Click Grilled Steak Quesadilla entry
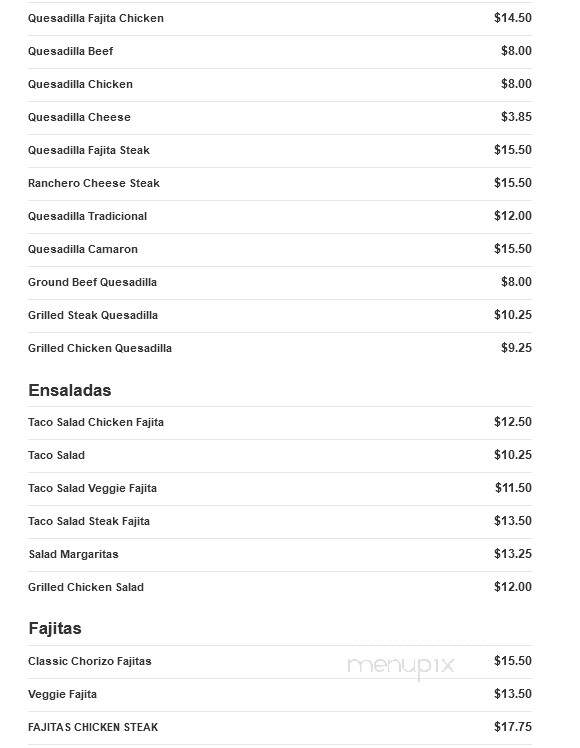The height and width of the screenshot is (748, 580). click(x=280, y=315)
